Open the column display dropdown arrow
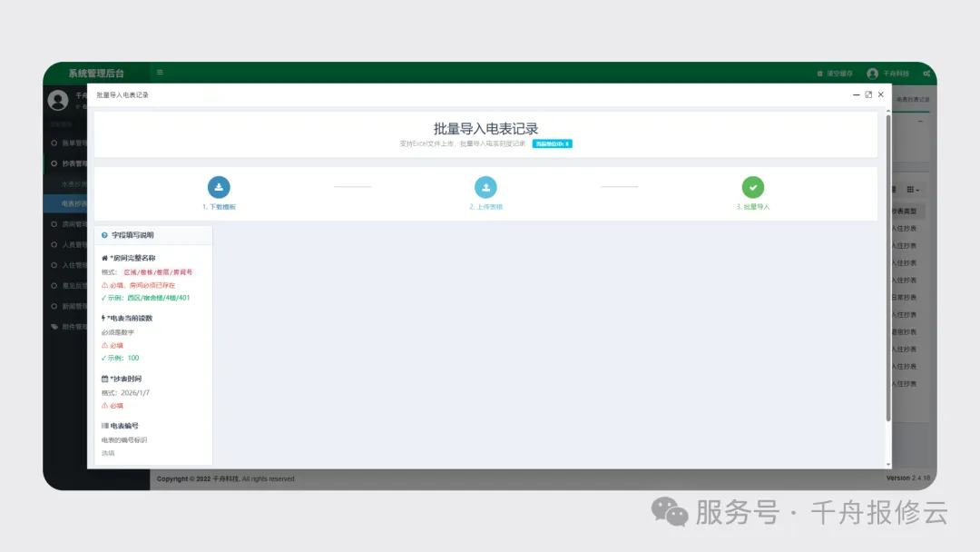 point(917,190)
